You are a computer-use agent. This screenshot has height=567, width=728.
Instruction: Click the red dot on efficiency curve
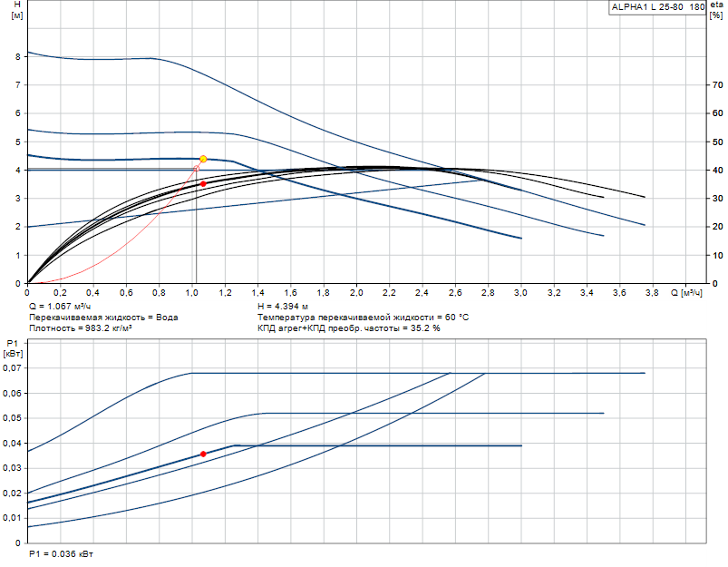click(203, 184)
